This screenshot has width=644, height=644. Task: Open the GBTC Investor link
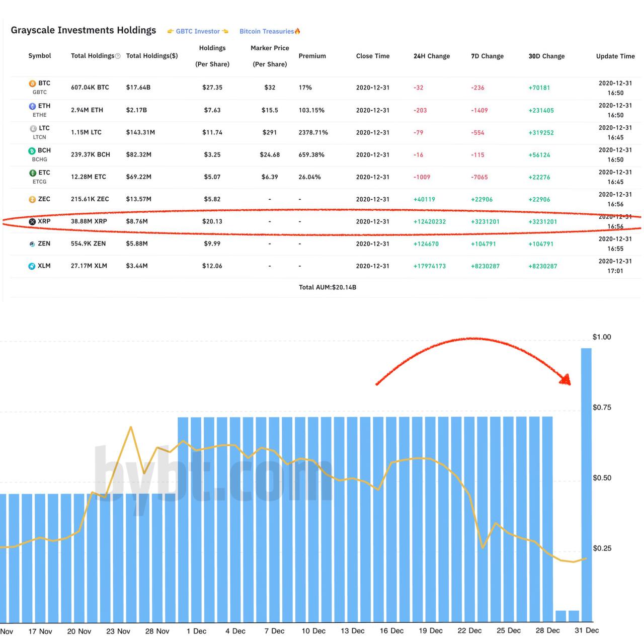click(x=198, y=31)
